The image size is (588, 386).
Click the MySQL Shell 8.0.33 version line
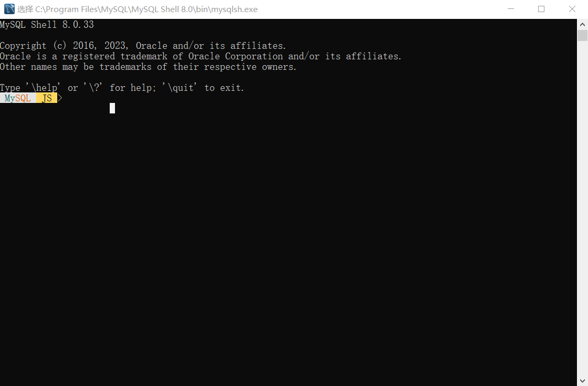(x=47, y=25)
